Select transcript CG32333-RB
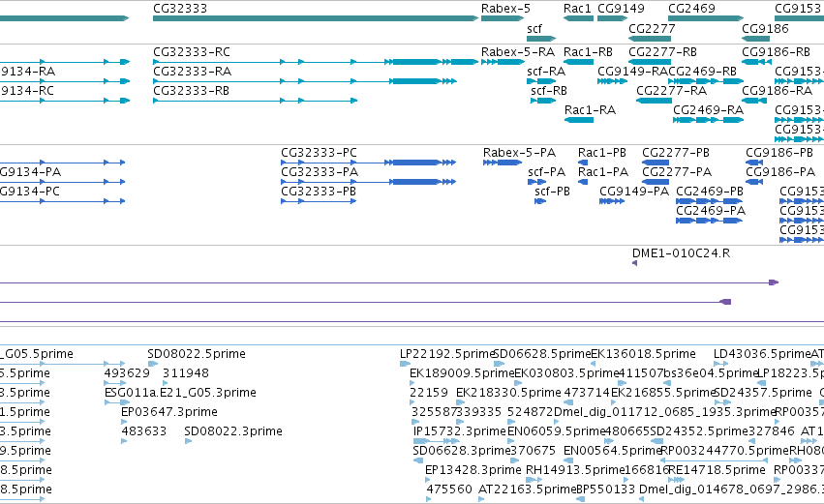The image size is (824, 504). (x=192, y=91)
